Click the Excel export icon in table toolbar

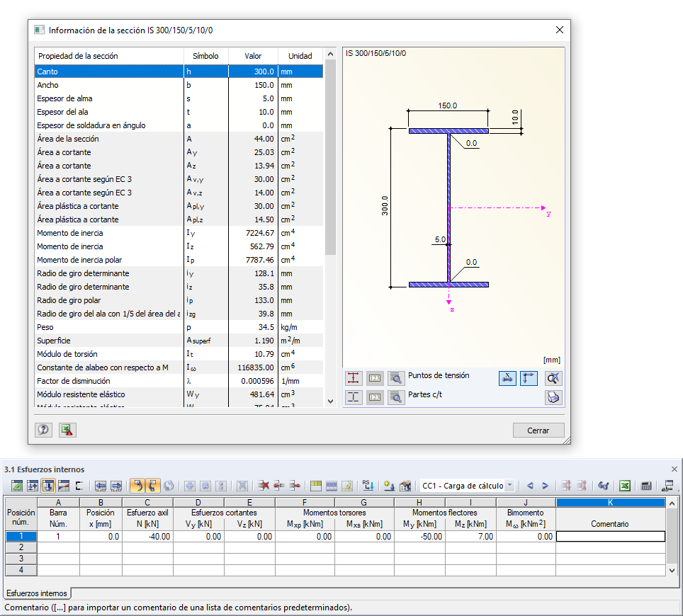click(626, 486)
